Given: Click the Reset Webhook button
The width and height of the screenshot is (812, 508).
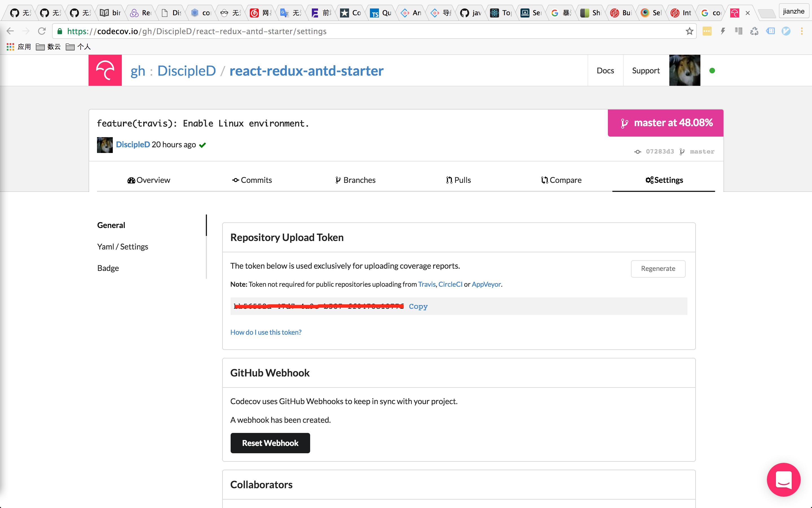Looking at the screenshot, I should click(270, 443).
